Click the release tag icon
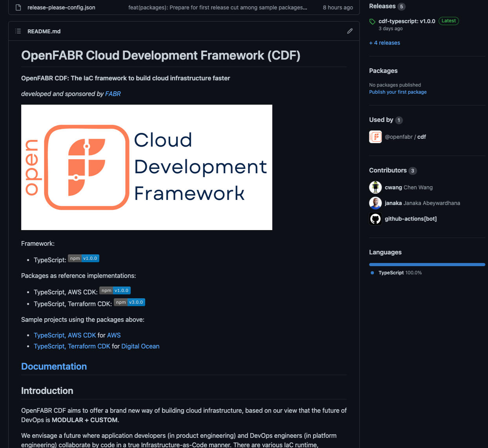This screenshot has height=448, width=488. point(373,22)
